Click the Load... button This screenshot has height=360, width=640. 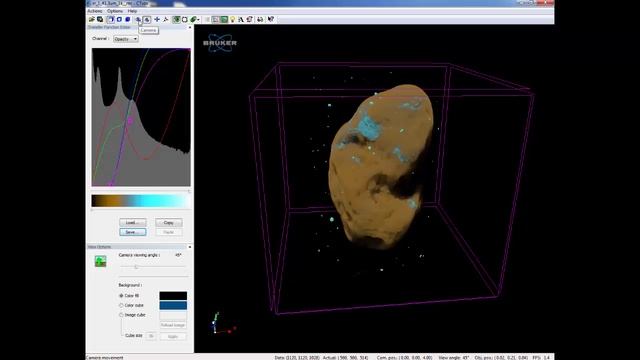(133, 222)
